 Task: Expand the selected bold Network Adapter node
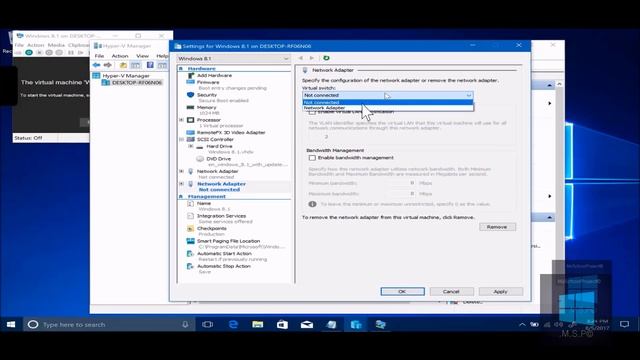pos(182,184)
